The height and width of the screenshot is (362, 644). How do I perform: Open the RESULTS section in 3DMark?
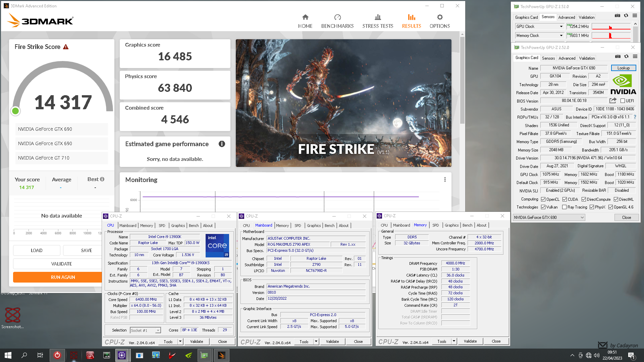412,21
